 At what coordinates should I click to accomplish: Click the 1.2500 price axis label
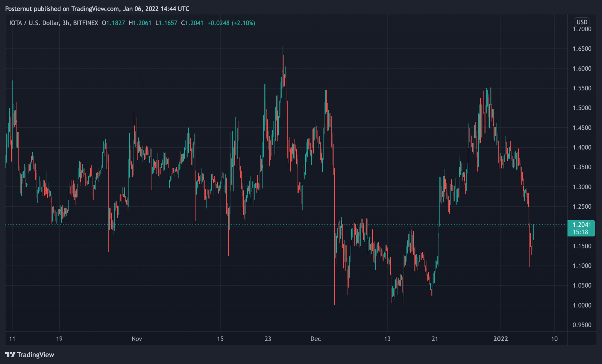pos(582,207)
